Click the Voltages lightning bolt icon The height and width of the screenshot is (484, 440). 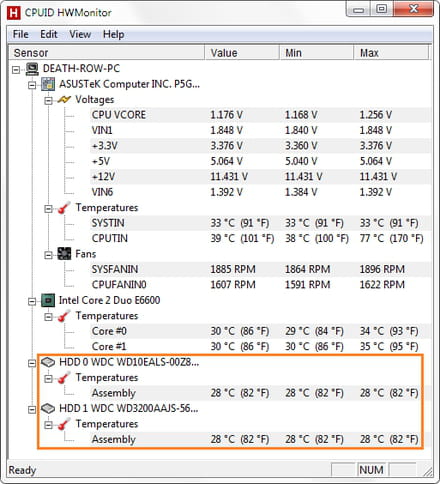click(x=64, y=99)
